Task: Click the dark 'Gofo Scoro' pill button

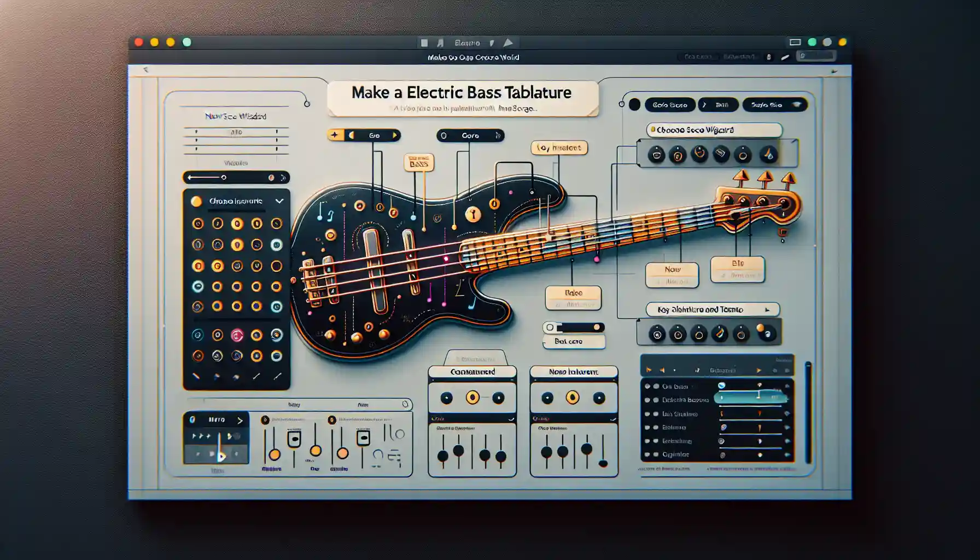Action: tap(670, 104)
